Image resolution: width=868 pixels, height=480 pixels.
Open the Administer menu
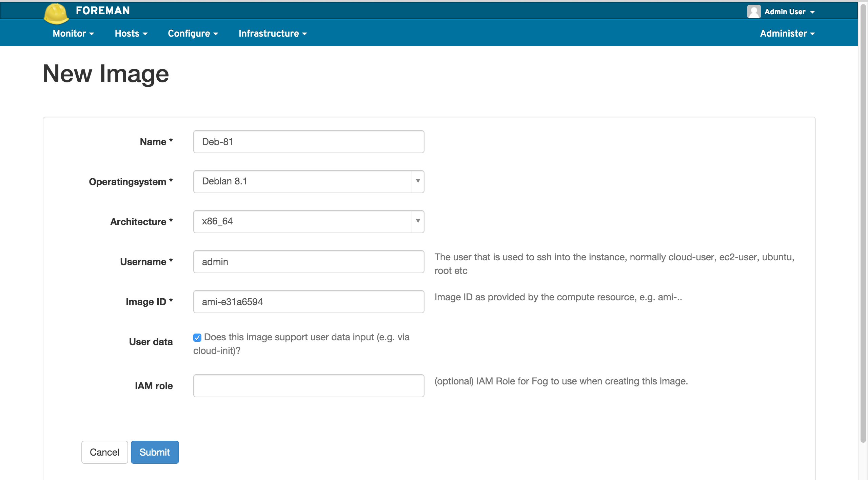(x=787, y=33)
